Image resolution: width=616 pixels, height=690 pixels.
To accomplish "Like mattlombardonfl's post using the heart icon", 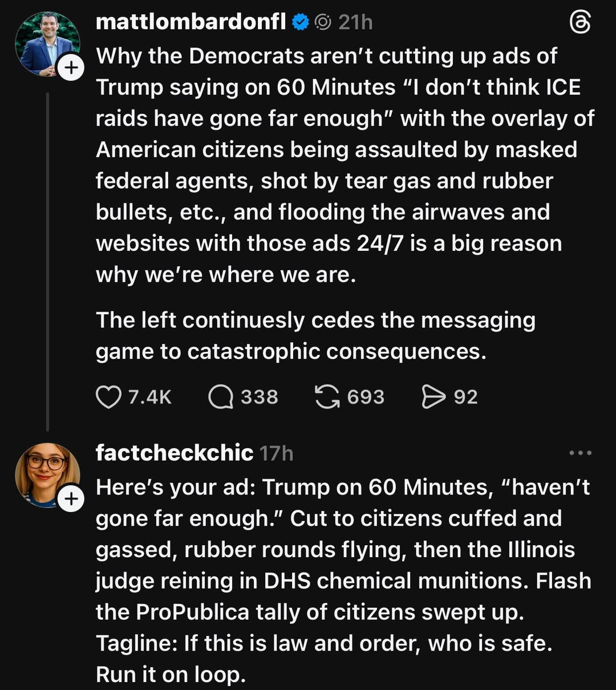I will [x=110, y=397].
